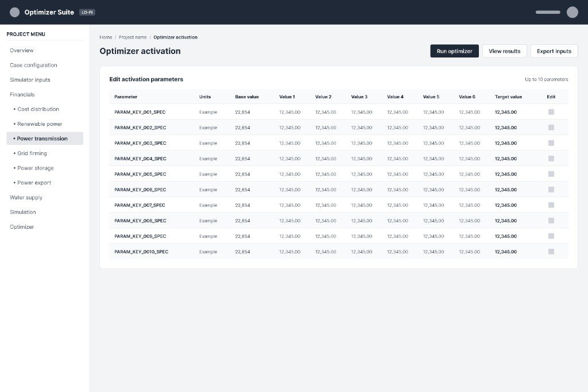Check the edit box for PARAM_KEY_008_SPEC
This screenshot has width=588, height=392.
[551, 220]
